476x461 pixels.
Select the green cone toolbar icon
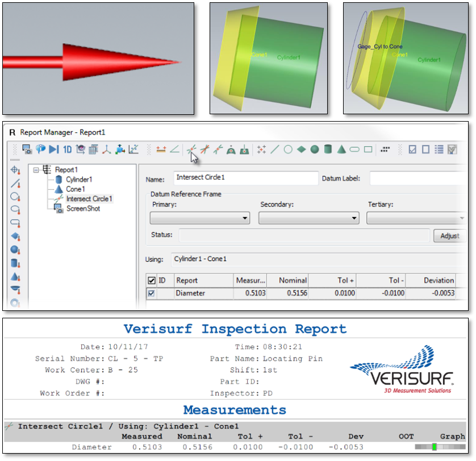tap(341, 149)
